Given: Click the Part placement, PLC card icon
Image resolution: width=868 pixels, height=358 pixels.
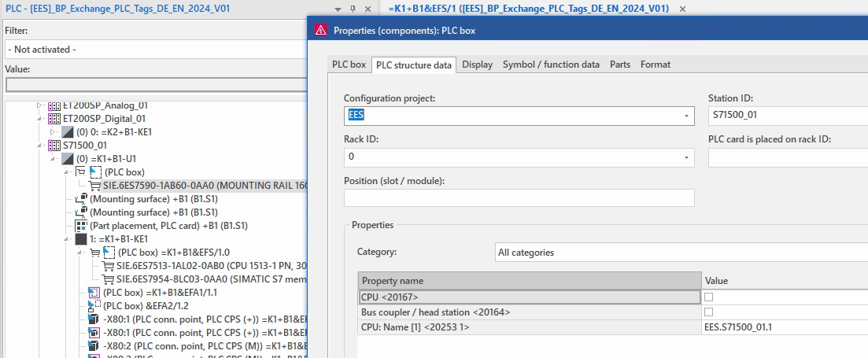Looking at the screenshot, I should [x=80, y=226].
